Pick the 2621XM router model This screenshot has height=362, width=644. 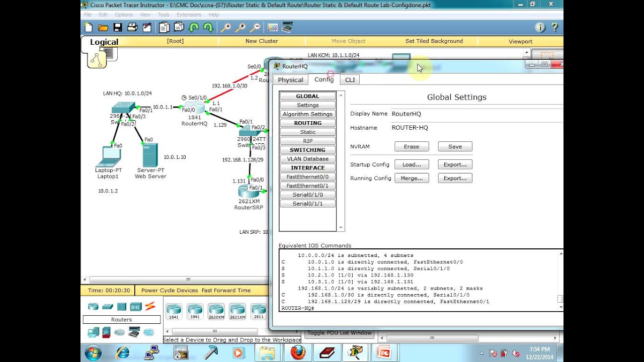[x=237, y=312]
